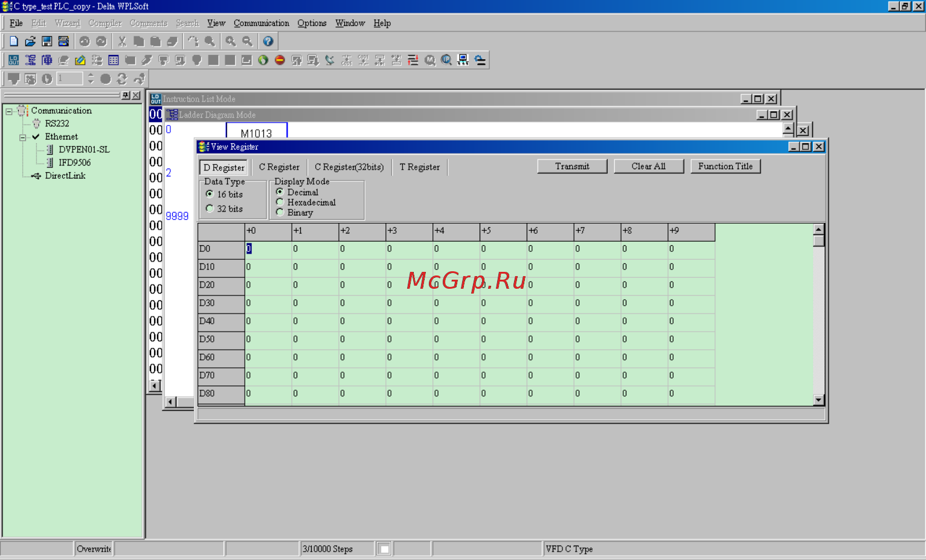926x560 pixels.
Task: Choose Decimal display mode
Action: [x=297, y=192]
